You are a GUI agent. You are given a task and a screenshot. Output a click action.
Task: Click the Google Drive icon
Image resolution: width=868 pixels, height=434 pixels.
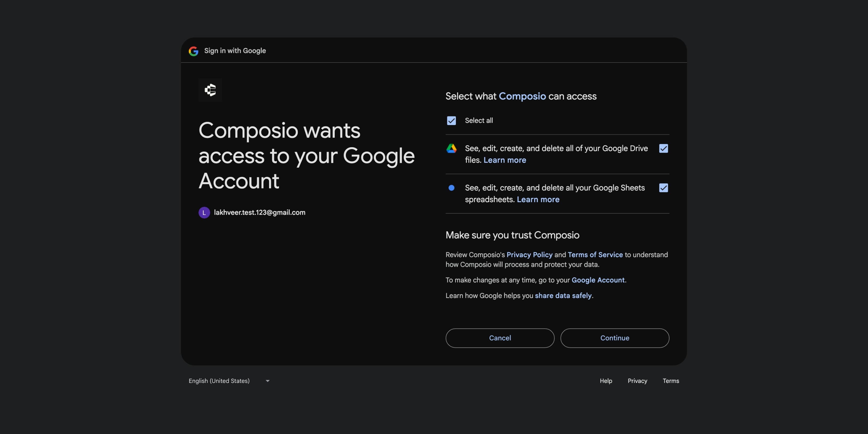click(451, 148)
